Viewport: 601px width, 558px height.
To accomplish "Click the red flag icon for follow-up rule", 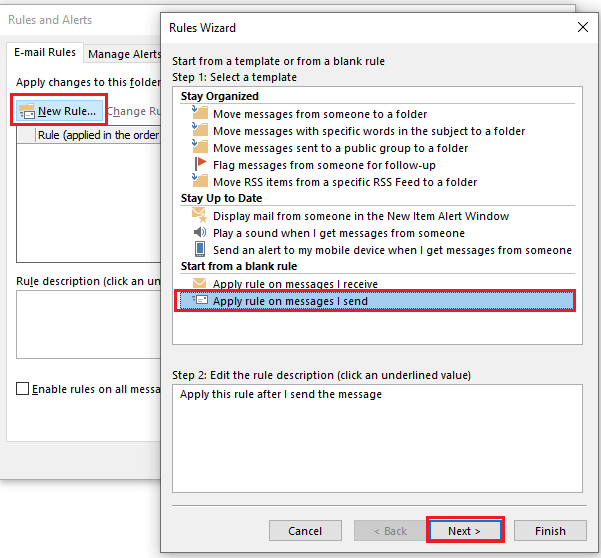I will (200, 165).
